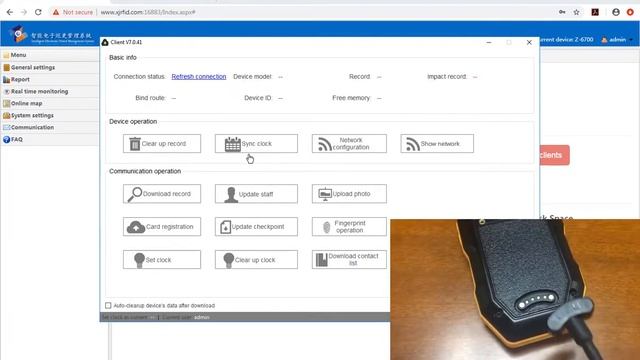Click the Sync clock button label

(x=257, y=144)
